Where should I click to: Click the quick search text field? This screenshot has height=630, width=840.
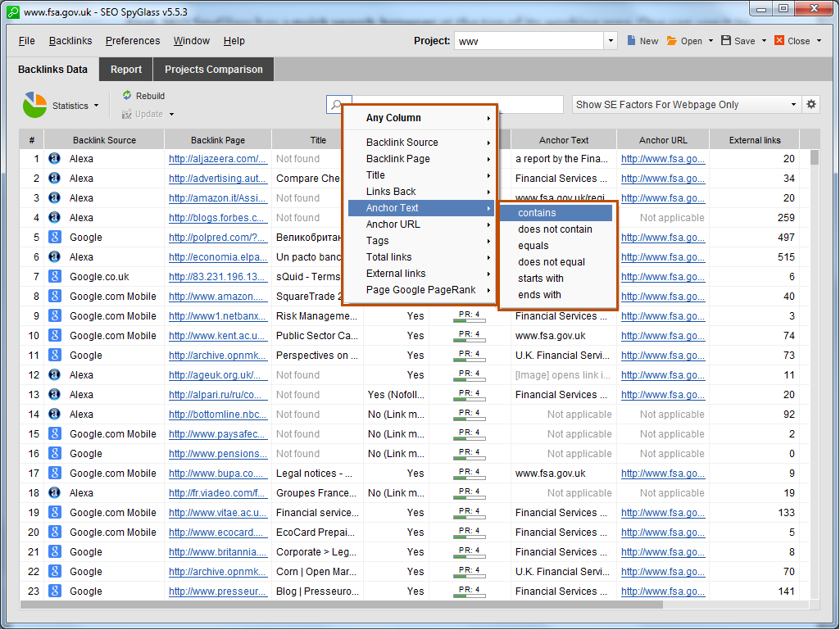tap(457, 105)
